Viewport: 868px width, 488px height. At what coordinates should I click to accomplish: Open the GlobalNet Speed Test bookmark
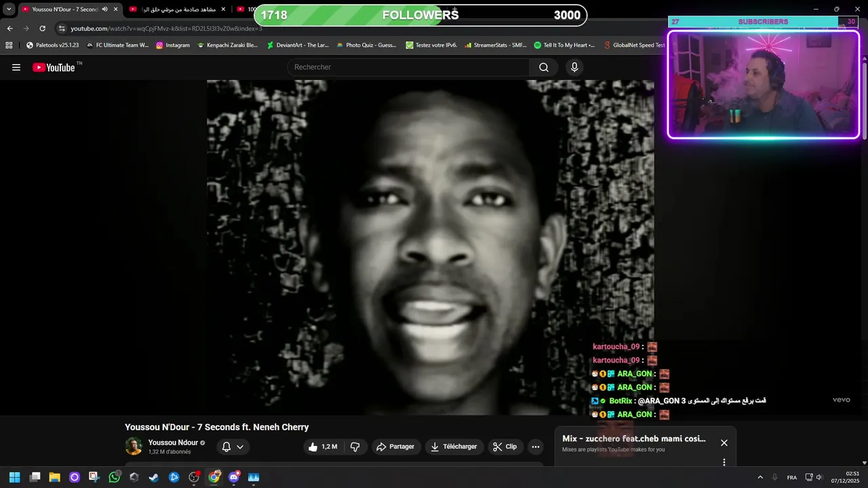coord(635,45)
